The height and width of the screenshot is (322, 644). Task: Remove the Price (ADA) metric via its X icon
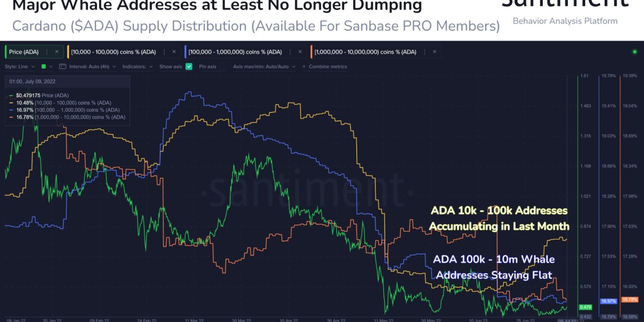coord(56,51)
